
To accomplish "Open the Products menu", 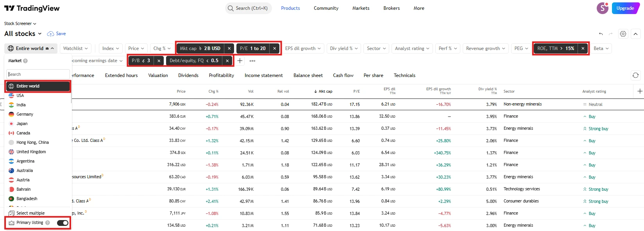I will [290, 8].
